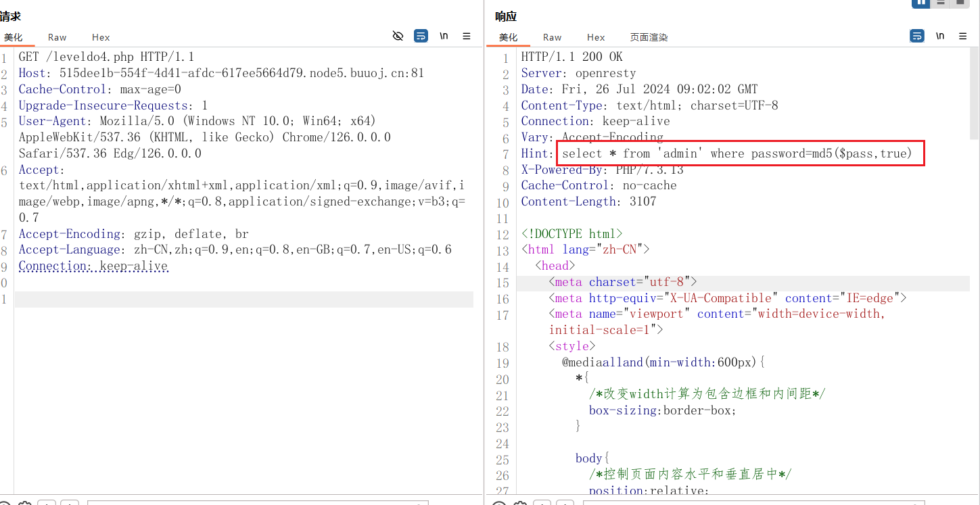Open the request panel hamburger menu
The height and width of the screenshot is (505, 980).
point(467,36)
